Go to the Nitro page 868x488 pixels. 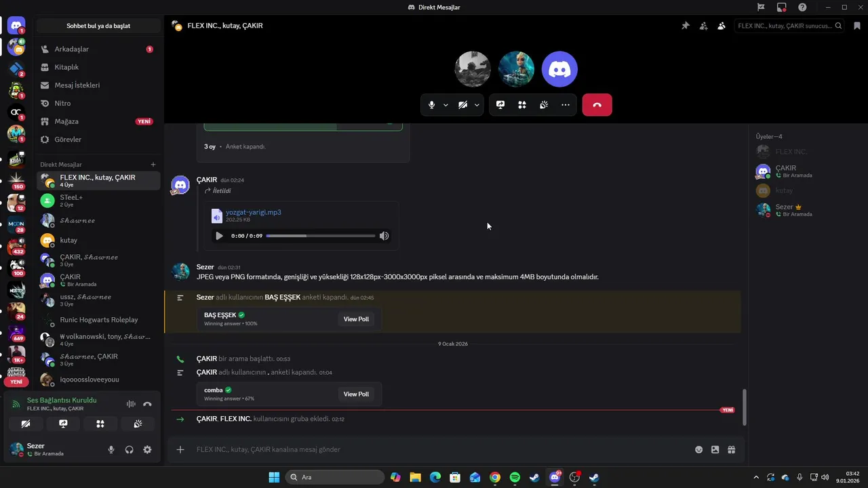[98, 103]
